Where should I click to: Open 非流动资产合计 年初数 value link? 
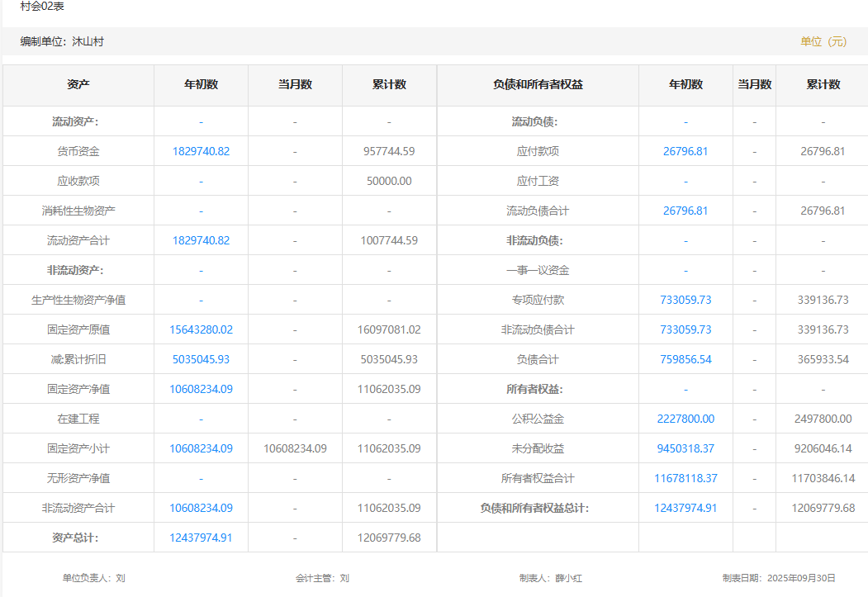pos(201,508)
